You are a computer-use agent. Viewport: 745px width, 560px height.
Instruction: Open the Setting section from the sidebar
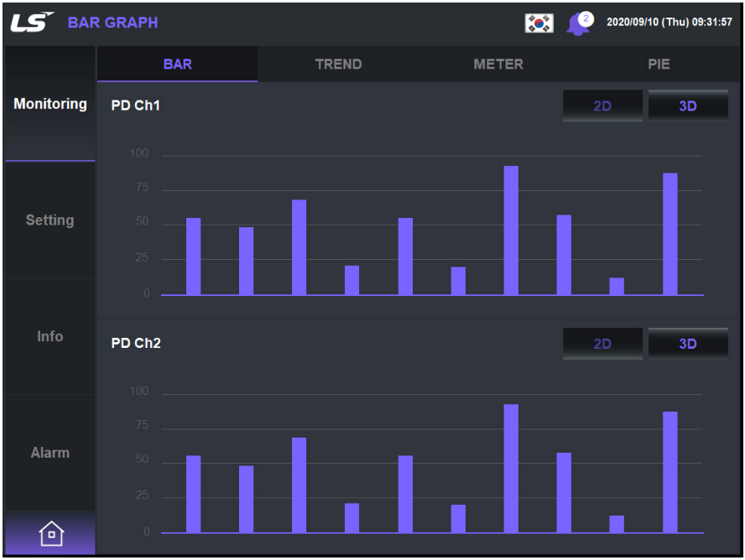[x=49, y=220]
